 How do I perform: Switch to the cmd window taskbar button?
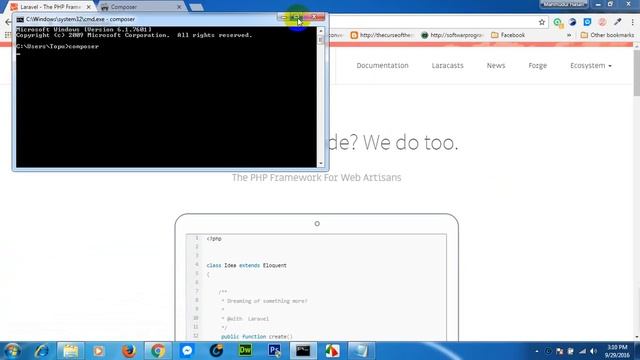303,351
